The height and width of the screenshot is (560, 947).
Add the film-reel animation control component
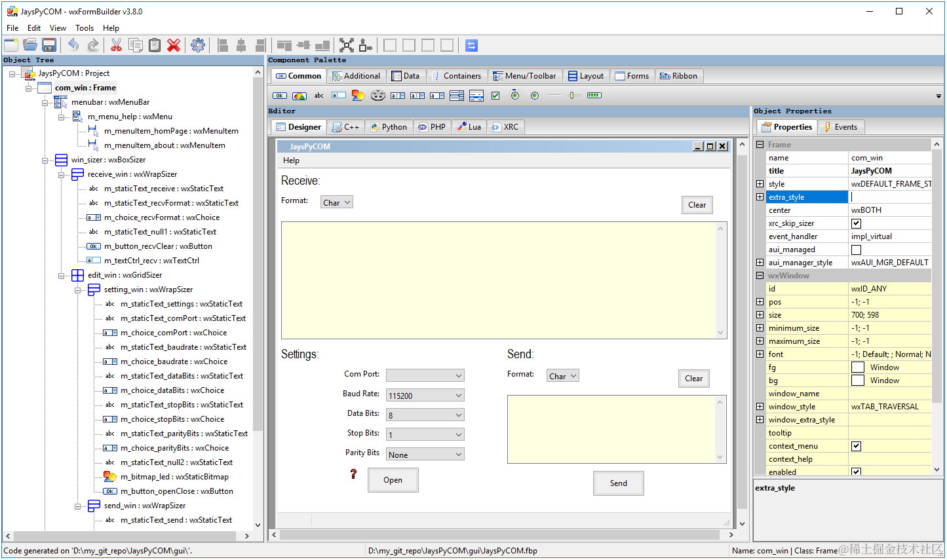(378, 96)
